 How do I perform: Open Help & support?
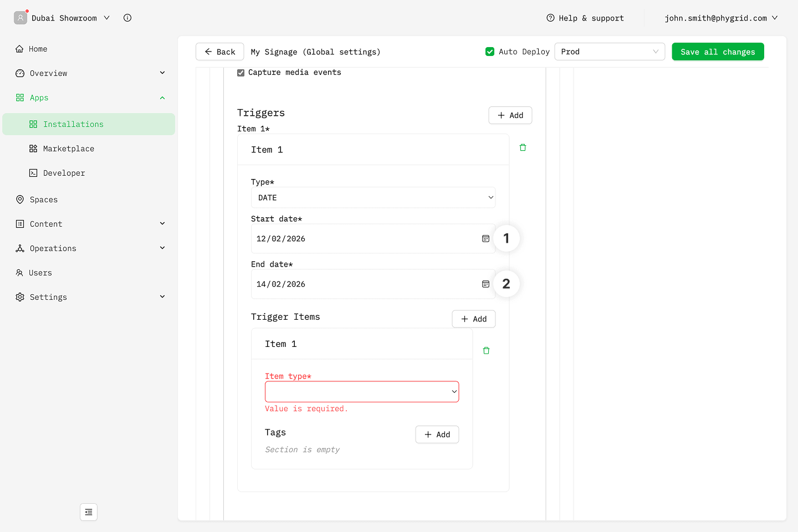point(585,18)
